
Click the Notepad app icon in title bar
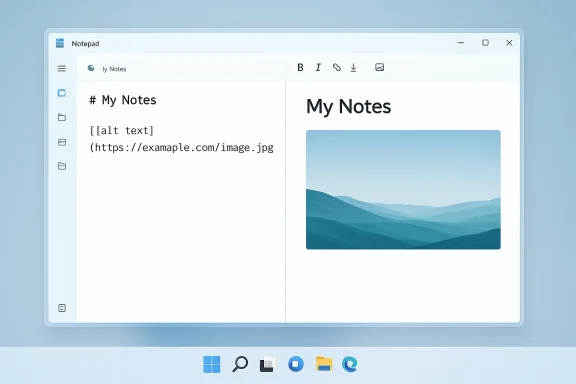point(60,43)
